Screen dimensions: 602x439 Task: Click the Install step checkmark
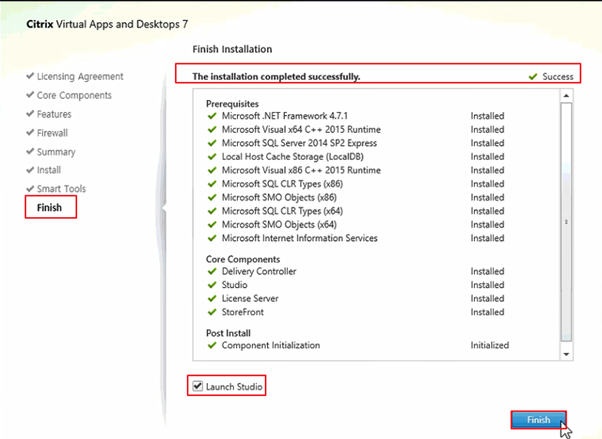coord(30,169)
